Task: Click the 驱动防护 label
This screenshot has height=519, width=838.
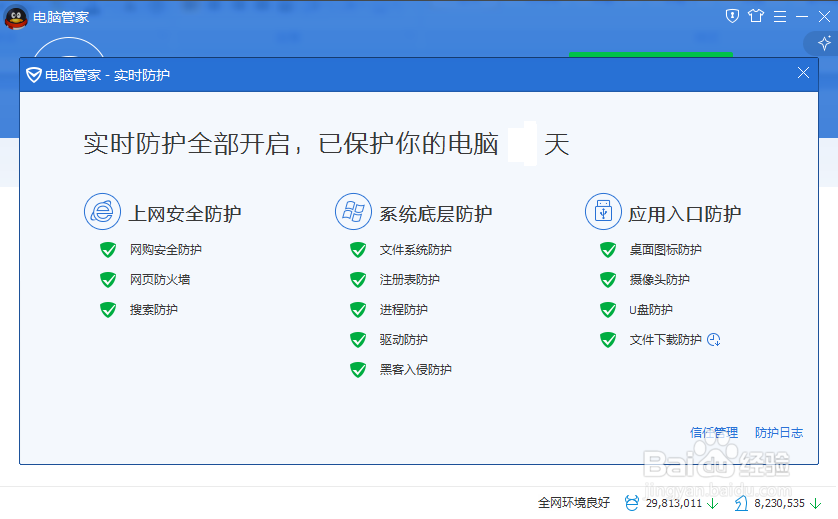Action: point(404,339)
